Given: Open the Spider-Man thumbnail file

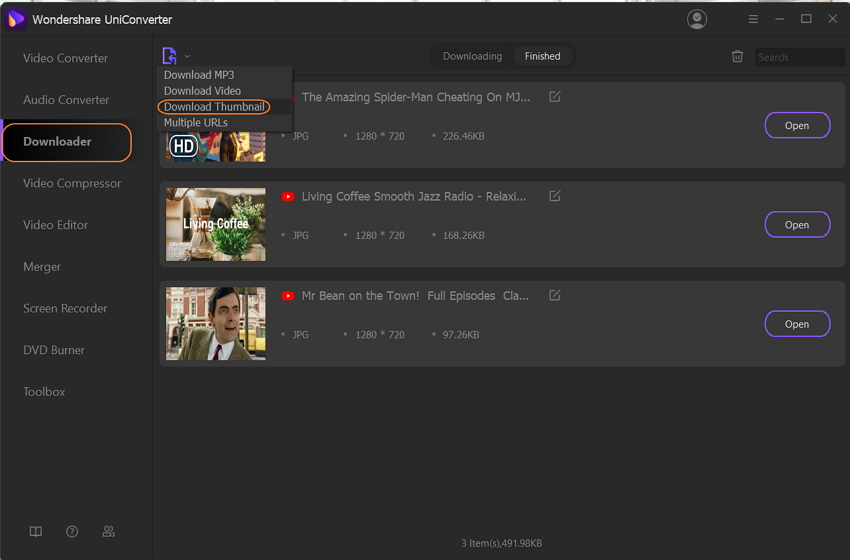Looking at the screenshot, I should click(x=797, y=125).
